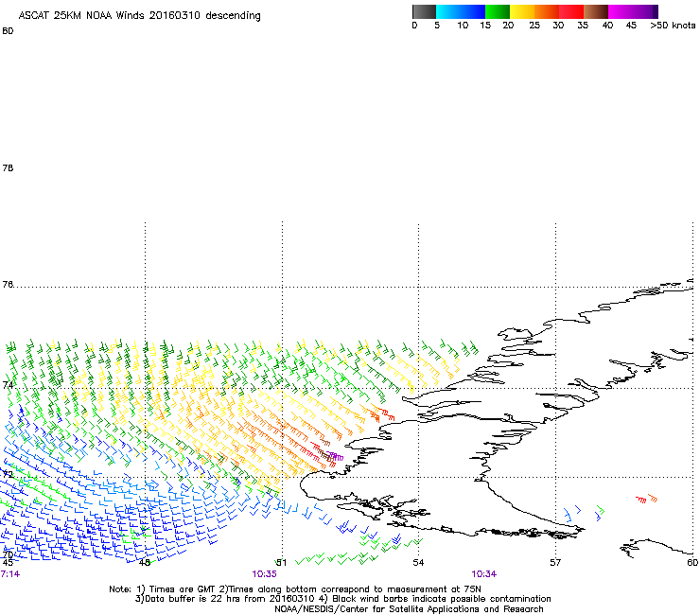The width and height of the screenshot is (700, 615).
Task: Click the '15' label under the color legend
Action: click(485, 26)
